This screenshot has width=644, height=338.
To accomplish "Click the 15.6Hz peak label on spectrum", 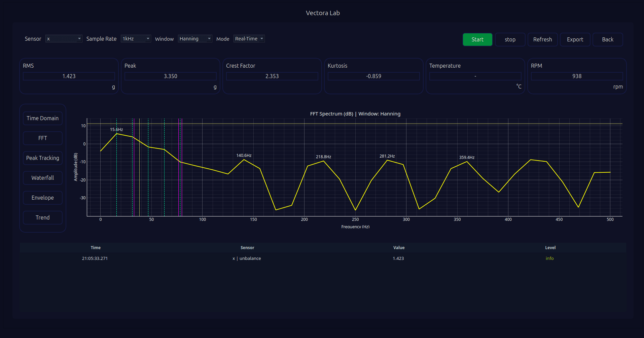I will pyautogui.click(x=116, y=129).
